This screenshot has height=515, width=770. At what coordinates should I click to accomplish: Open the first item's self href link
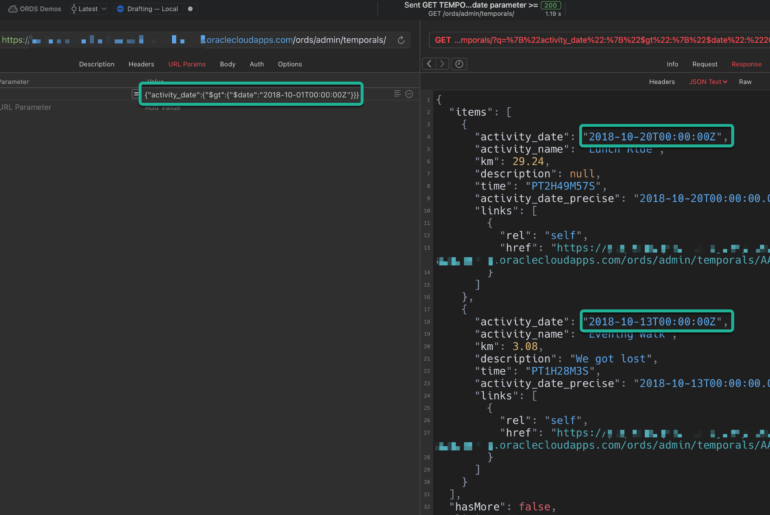pos(603,254)
